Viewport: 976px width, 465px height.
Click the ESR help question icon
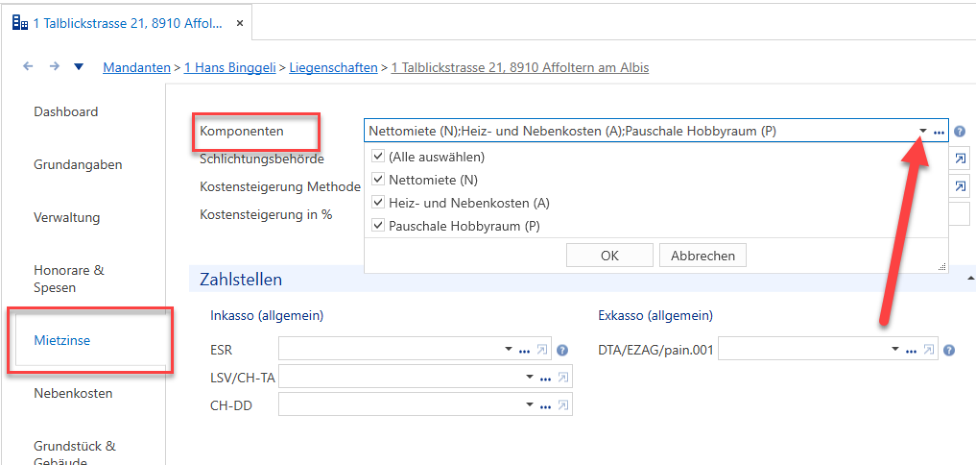[563, 350]
